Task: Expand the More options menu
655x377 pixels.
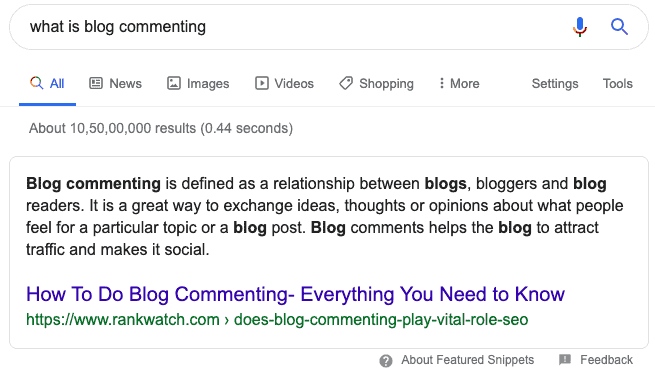Action: tap(459, 84)
